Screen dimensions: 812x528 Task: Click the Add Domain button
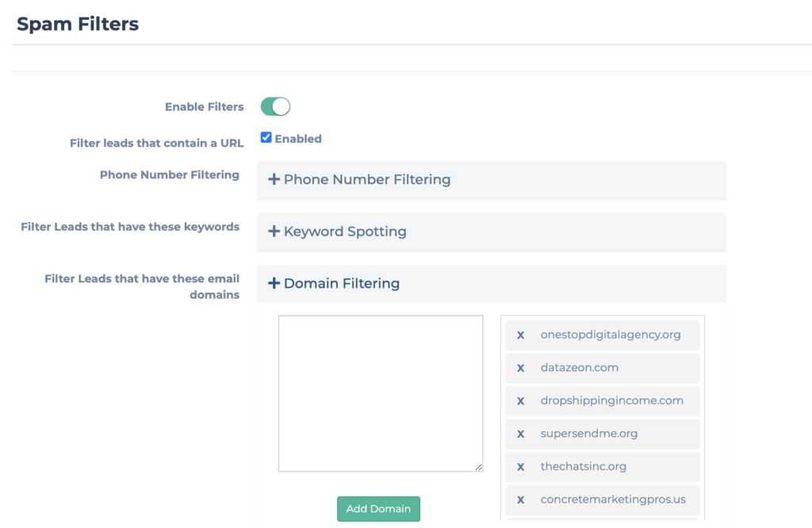tap(378, 509)
